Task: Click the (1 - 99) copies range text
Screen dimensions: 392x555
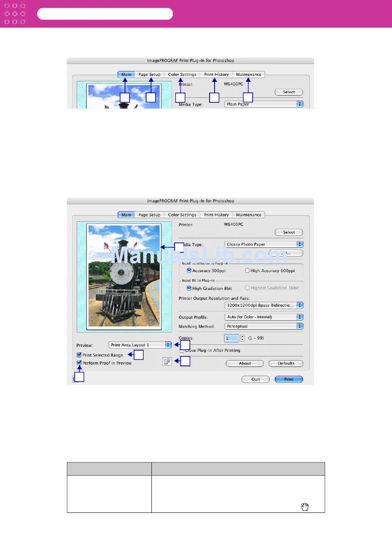Action: click(256, 338)
